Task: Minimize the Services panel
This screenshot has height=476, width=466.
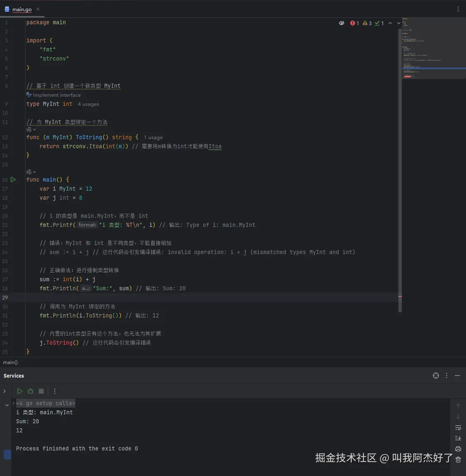Action: [457, 376]
